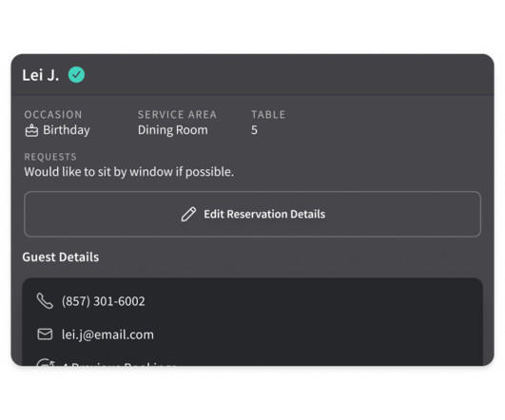
Task: Click the window seating request text
Action: [x=128, y=172]
